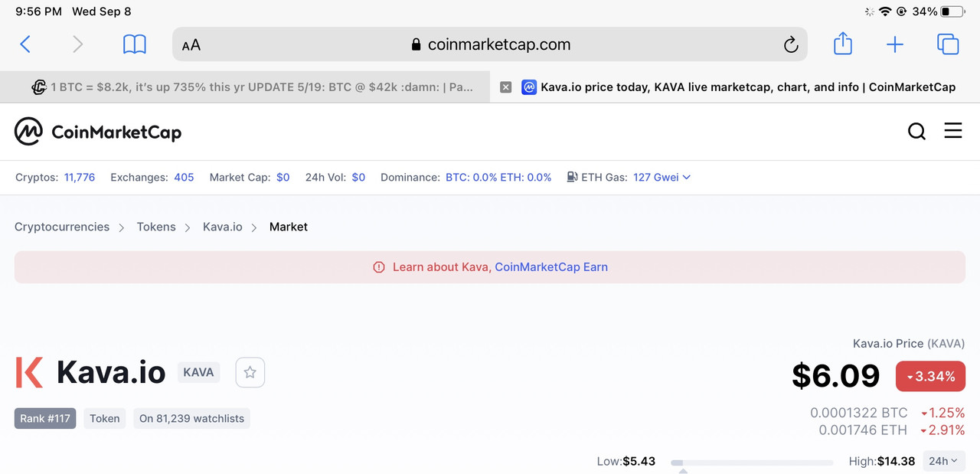Click the 0.0001322 BTC price value
Screen dimensions: 980x474
(x=859, y=413)
